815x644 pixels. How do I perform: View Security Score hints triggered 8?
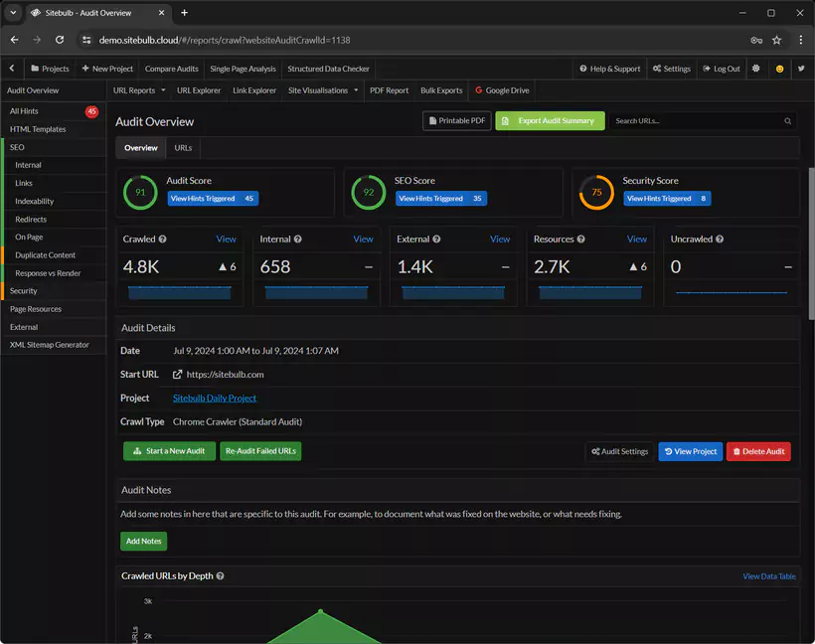667,199
